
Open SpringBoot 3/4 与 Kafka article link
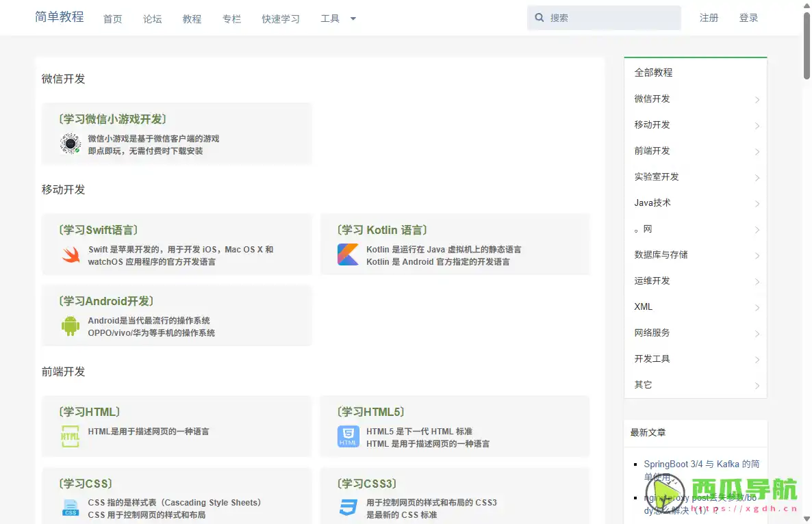point(701,470)
